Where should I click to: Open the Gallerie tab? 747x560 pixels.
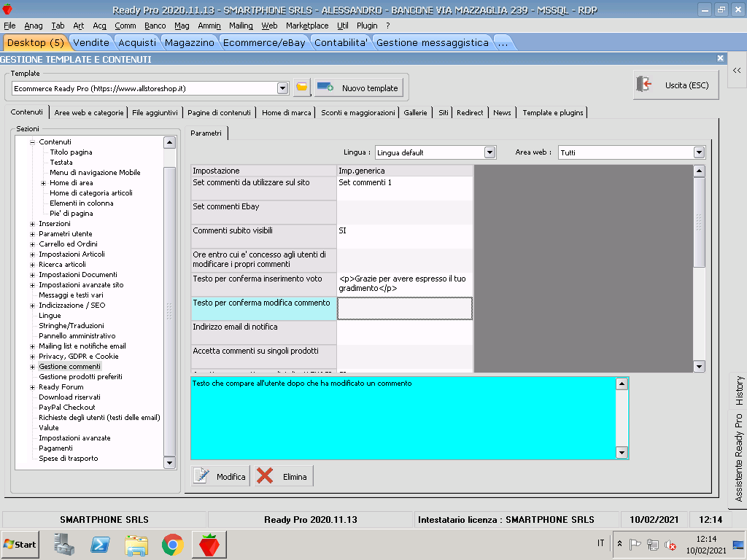pyautogui.click(x=415, y=112)
